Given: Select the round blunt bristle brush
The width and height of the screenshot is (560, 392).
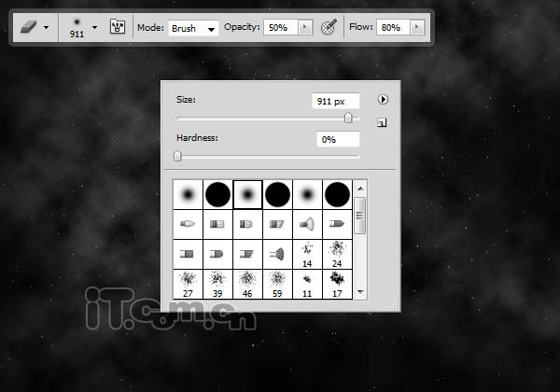Looking at the screenshot, I should pyautogui.click(x=217, y=224).
